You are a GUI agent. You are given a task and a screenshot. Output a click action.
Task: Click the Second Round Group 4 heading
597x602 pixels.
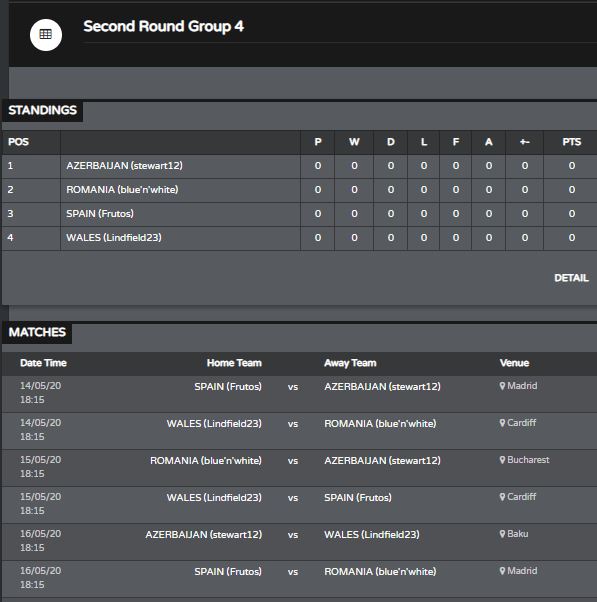[164, 26]
